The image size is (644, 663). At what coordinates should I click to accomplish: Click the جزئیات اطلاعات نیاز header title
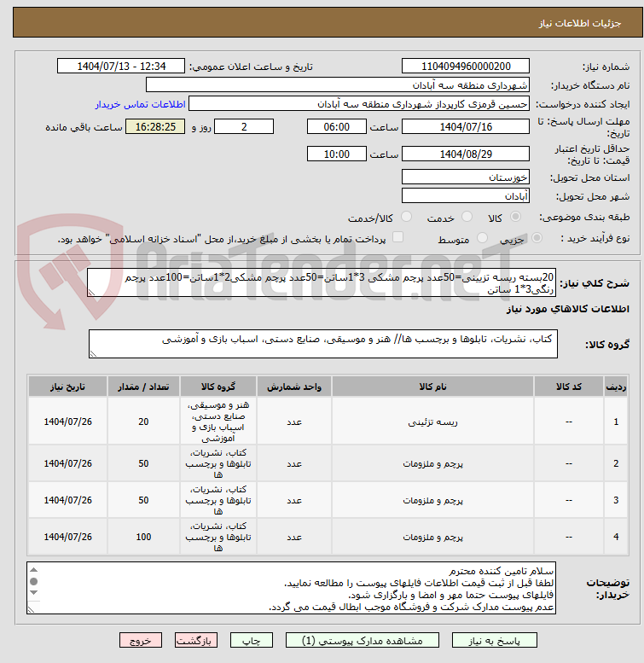point(580,23)
